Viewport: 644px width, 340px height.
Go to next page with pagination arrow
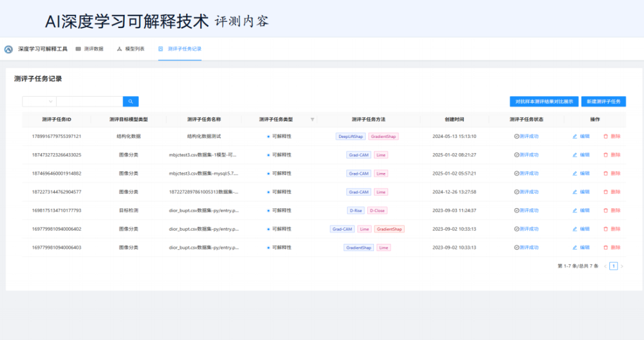(622, 267)
